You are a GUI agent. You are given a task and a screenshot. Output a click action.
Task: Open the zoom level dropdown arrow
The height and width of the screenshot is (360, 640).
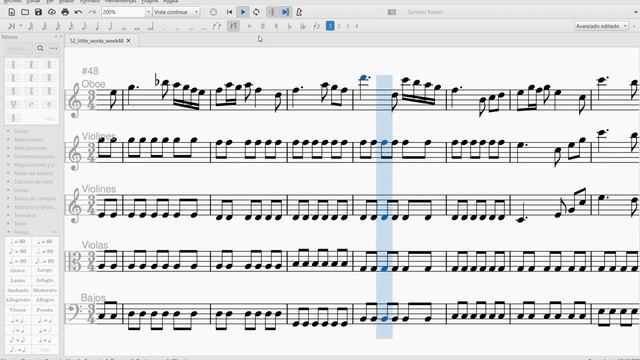point(148,12)
